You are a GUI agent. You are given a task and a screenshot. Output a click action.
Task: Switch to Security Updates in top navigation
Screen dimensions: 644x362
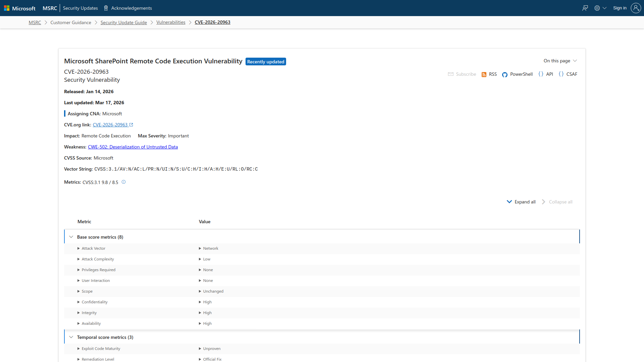(80, 8)
